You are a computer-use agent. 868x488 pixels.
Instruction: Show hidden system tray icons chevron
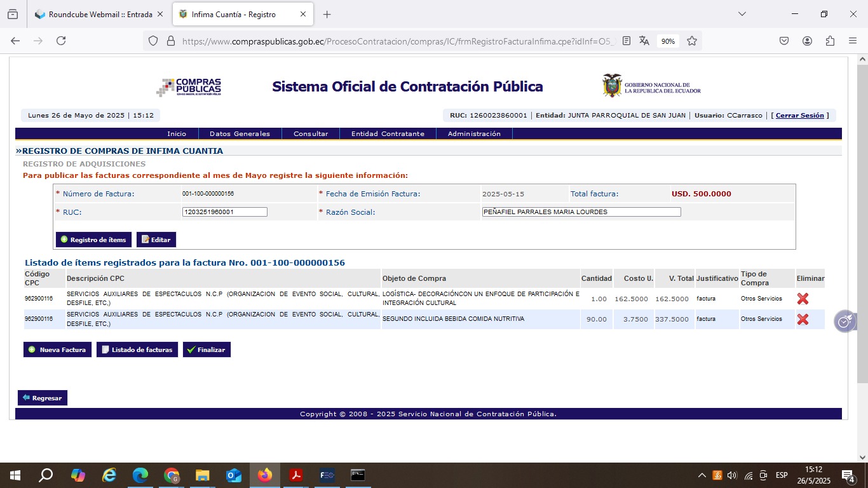(702, 475)
